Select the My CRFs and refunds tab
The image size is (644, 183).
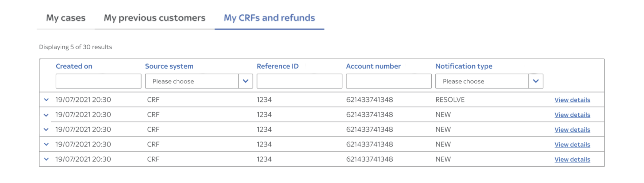[269, 18]
